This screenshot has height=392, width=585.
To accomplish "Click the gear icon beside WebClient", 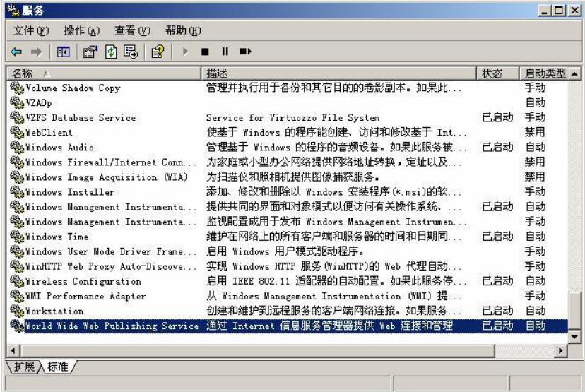I will point(17,132).
